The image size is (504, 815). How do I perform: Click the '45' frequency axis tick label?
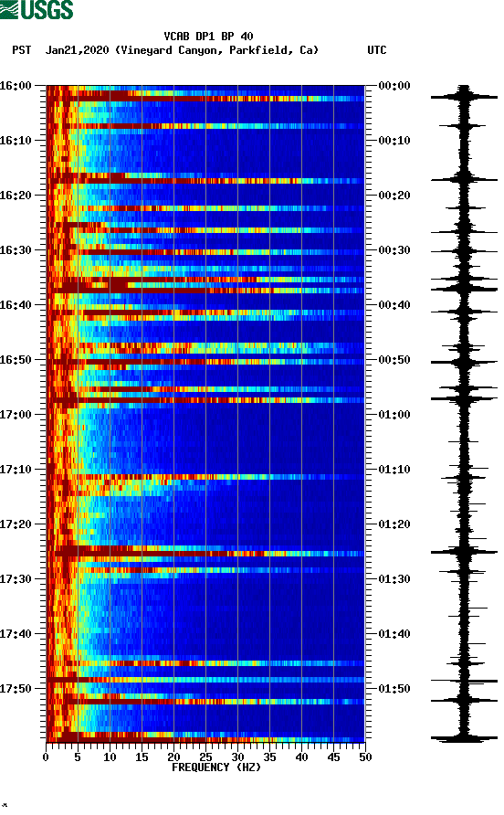pos(333,757)
